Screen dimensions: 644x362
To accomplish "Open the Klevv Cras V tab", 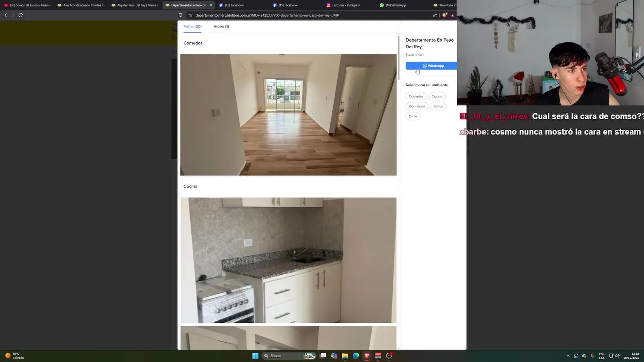I will (x=444, y=5).
